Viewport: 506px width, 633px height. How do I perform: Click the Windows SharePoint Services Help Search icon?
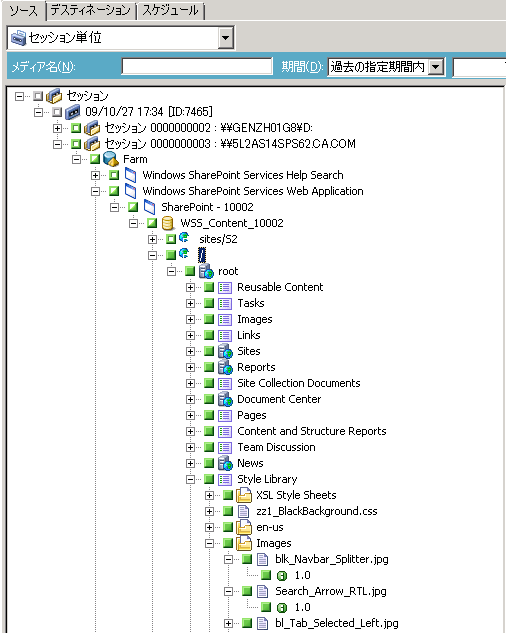[x=130, y=175]
